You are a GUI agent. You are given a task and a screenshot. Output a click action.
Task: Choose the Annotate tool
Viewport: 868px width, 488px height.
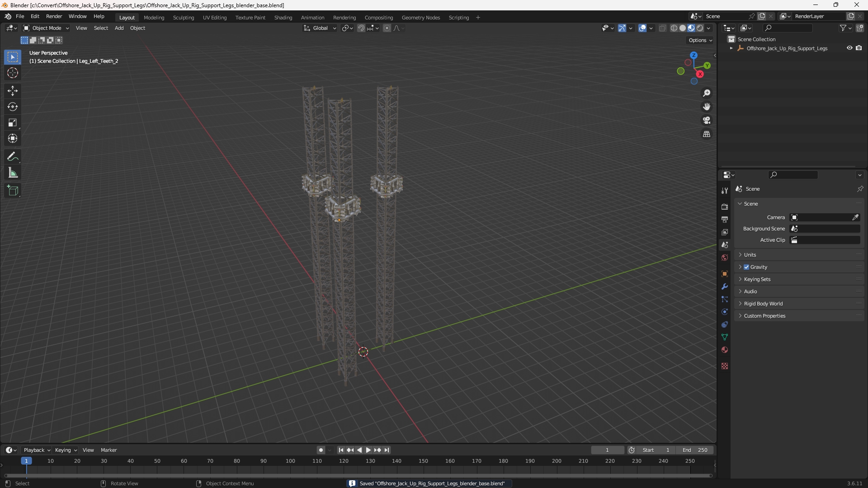(13, 157)
